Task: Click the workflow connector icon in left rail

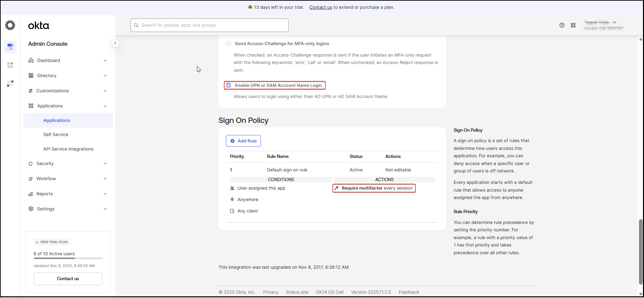Action: tap(10, 84)
